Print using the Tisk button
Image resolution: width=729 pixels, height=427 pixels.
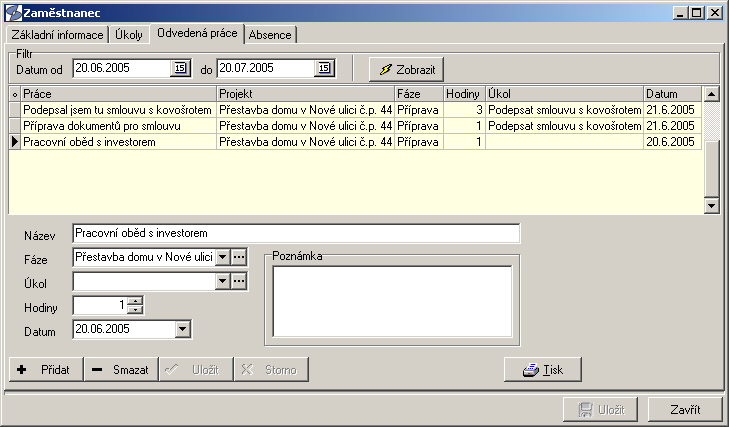coord(542,369)
